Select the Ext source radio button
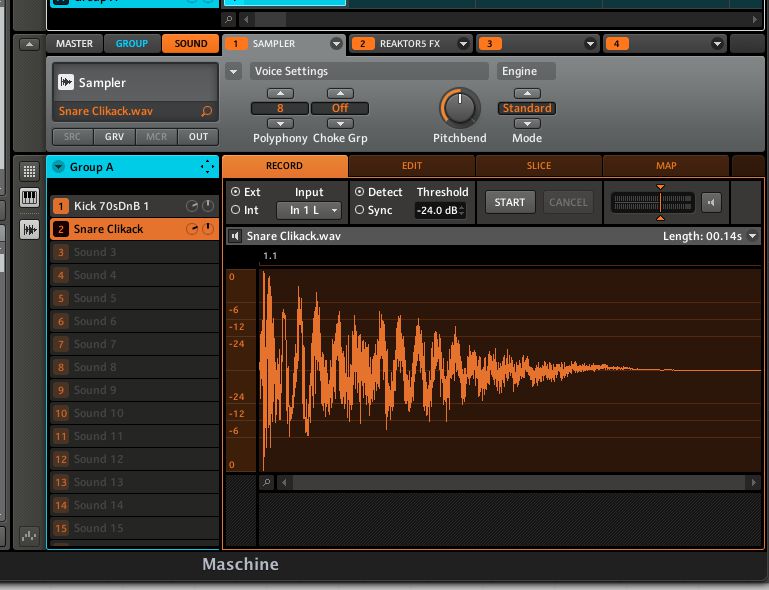This screenshot has width=769, height=590. pos(236,192)
